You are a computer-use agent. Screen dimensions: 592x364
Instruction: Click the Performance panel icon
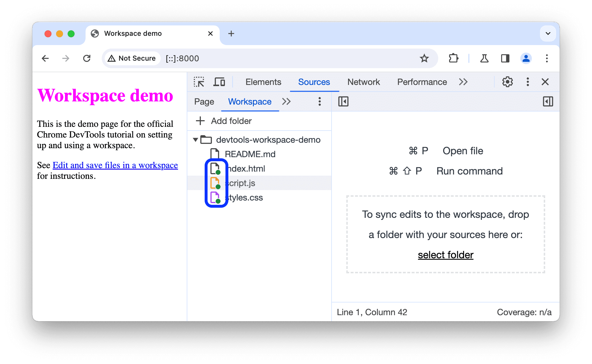pos(421,82)
